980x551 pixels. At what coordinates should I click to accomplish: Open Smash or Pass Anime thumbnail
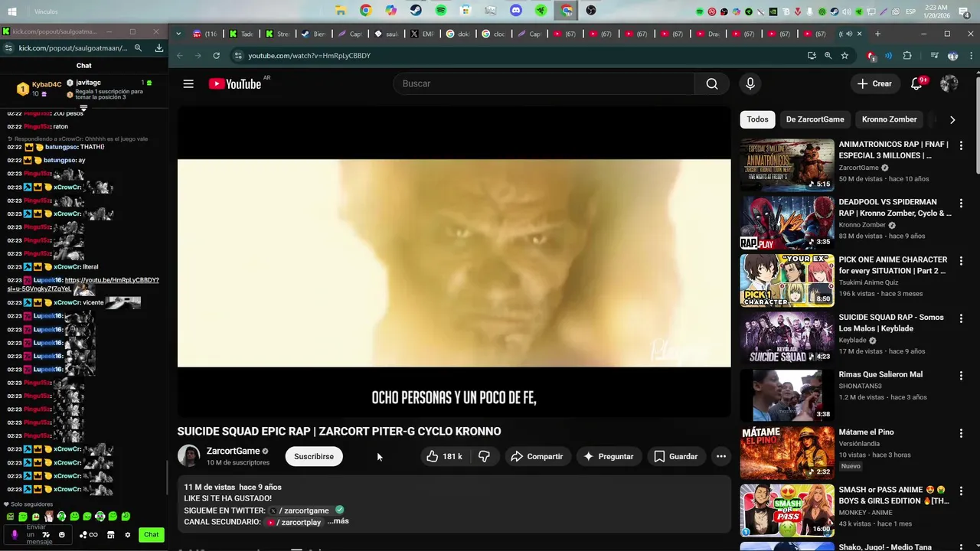[787, 510]
